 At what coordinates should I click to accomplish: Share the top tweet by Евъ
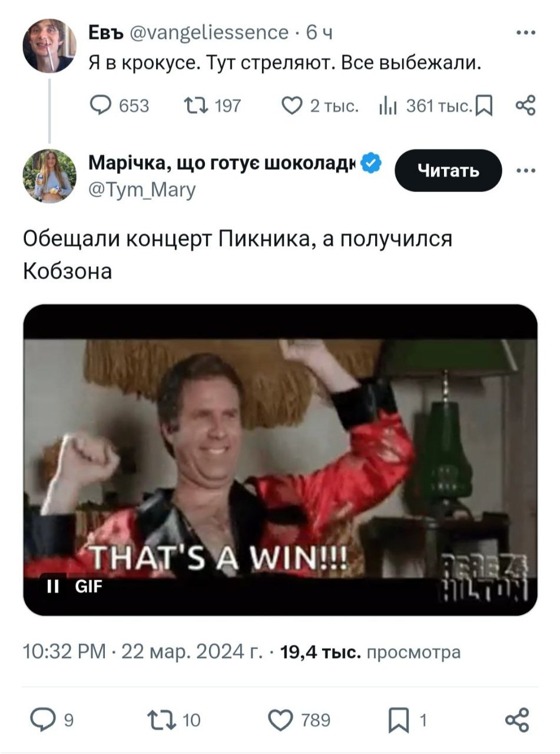tap(525, 106)
